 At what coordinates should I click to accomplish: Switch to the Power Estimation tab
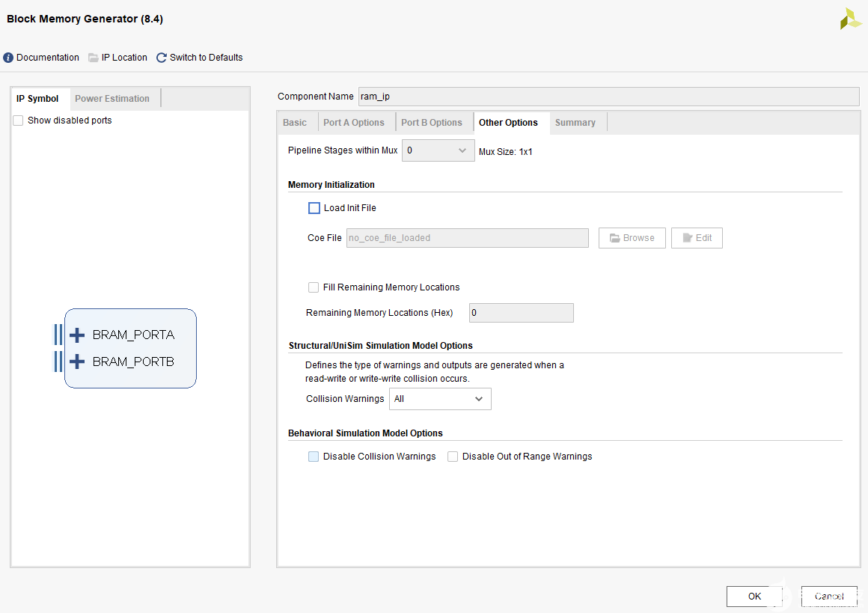click(112, 99)
